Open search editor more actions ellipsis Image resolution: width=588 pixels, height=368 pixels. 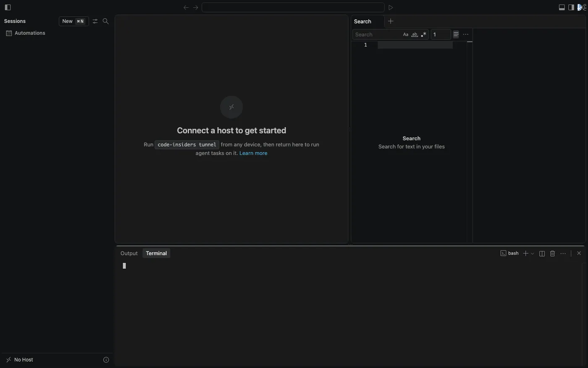coord(465,34)
